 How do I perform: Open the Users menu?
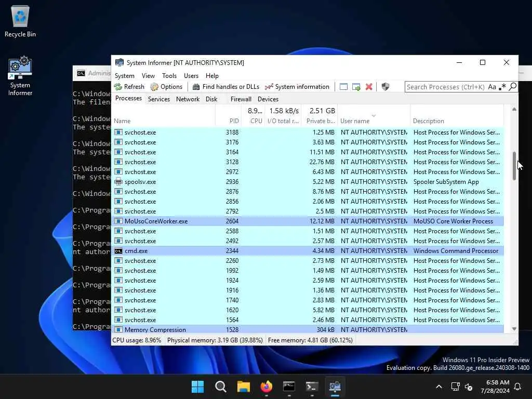click(191, 76)
